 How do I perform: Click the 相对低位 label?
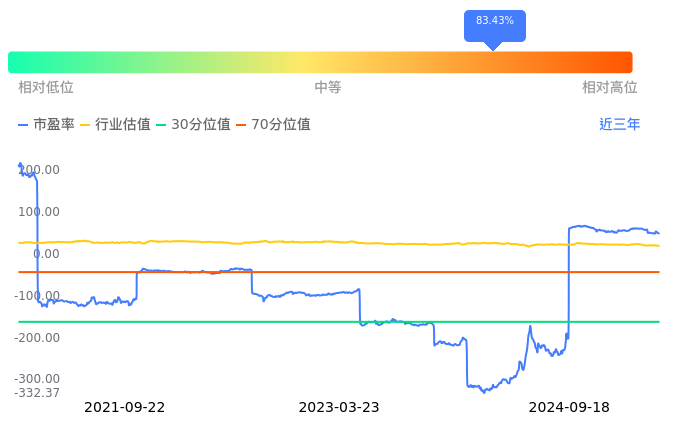46,88
